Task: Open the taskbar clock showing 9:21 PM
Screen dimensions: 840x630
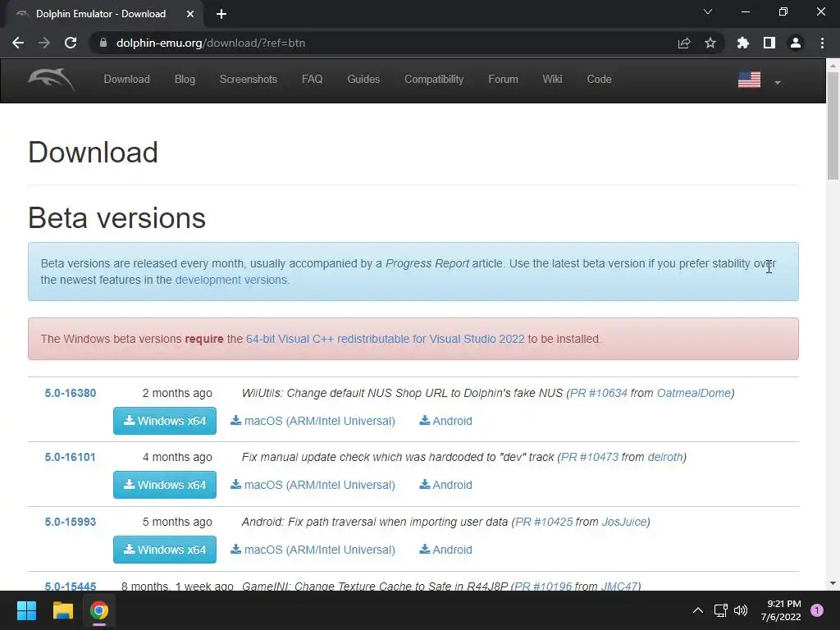Action: click(781, 610)
